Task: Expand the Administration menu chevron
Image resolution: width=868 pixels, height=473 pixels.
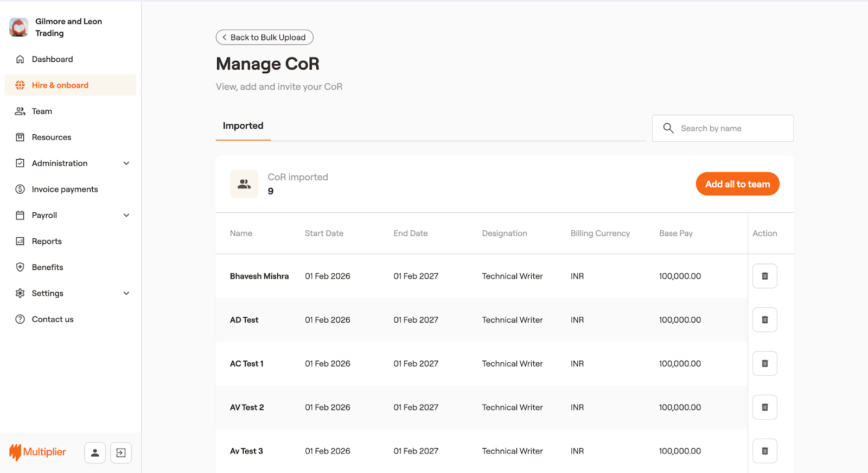Action: click(x=126, y=163)
